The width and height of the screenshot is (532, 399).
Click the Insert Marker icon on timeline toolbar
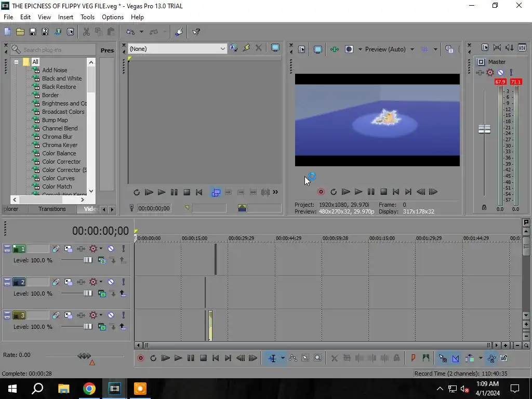413,358
